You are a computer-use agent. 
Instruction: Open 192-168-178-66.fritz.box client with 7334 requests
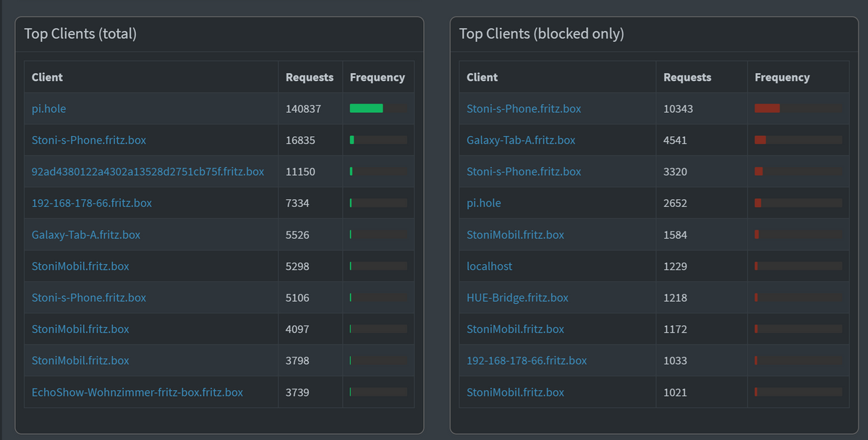tap(92, 203)
